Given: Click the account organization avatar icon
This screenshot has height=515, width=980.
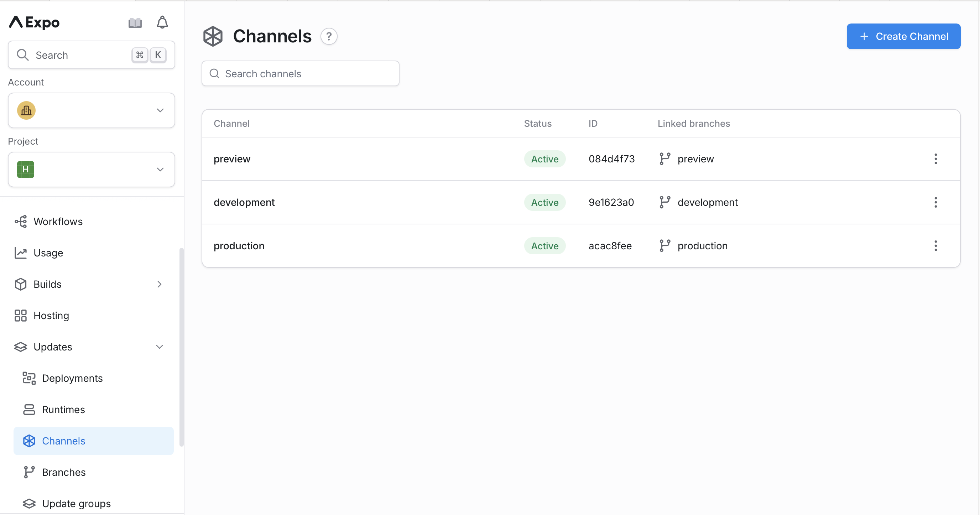Looking at the screenshot, I should click(x=26, y=111).
